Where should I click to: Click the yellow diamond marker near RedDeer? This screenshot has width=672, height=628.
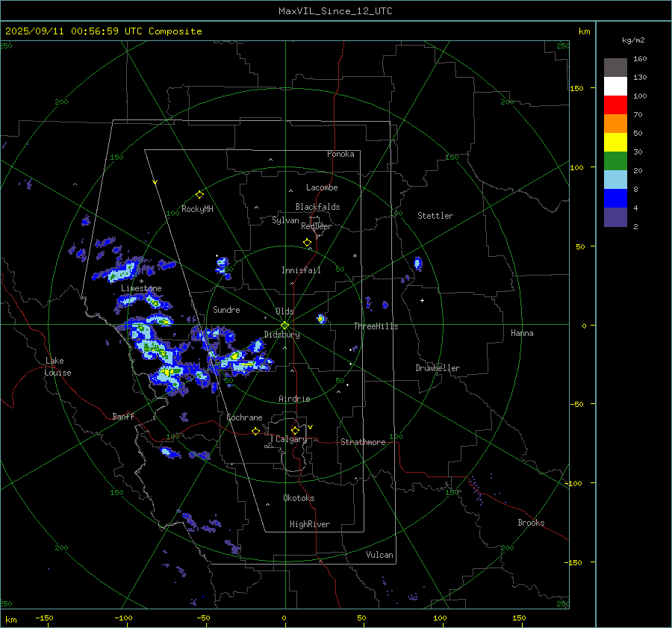point(307,242)
